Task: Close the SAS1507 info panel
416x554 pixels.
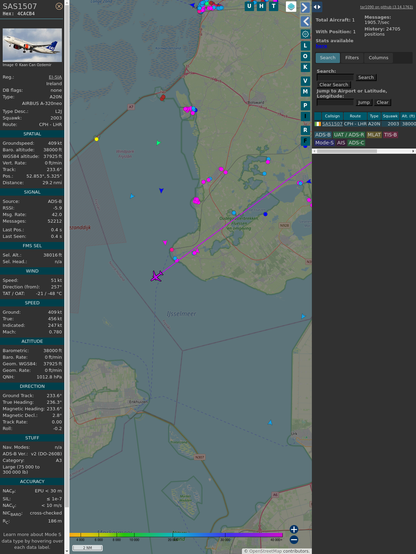Action: point(59,6)
